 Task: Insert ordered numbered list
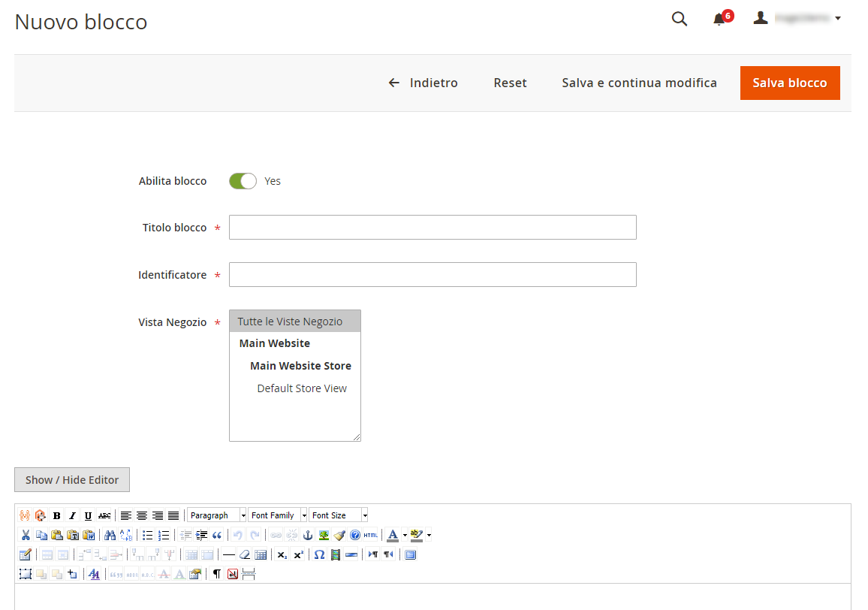[164, 535]
